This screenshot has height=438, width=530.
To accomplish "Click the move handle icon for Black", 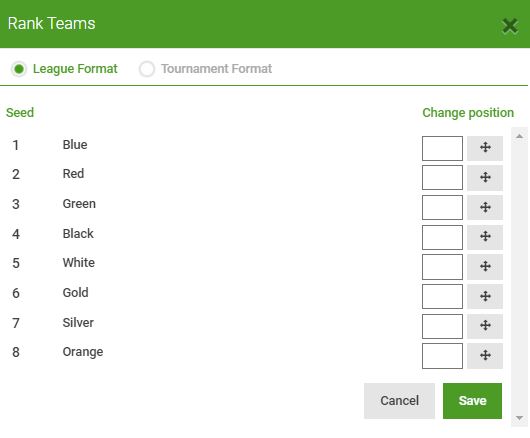I will [x=485, y=237].
